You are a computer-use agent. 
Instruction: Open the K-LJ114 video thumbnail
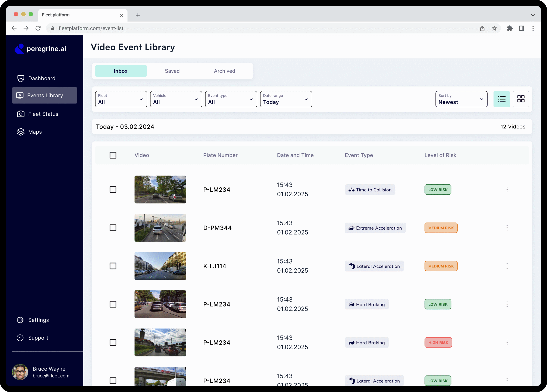pyautogui.click(x=160, y=266)
